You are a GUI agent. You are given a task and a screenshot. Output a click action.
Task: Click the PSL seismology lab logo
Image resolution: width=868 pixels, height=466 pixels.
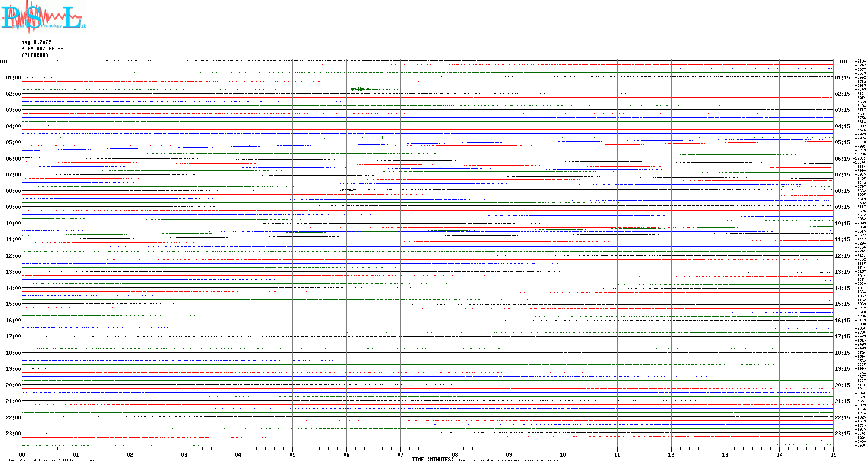click(43, 16)
